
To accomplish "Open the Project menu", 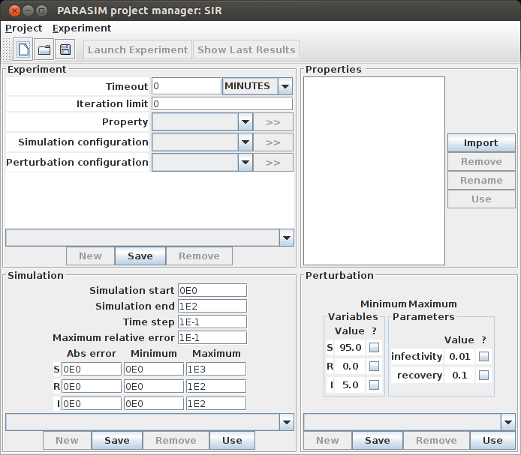I will tap(23, 28).
